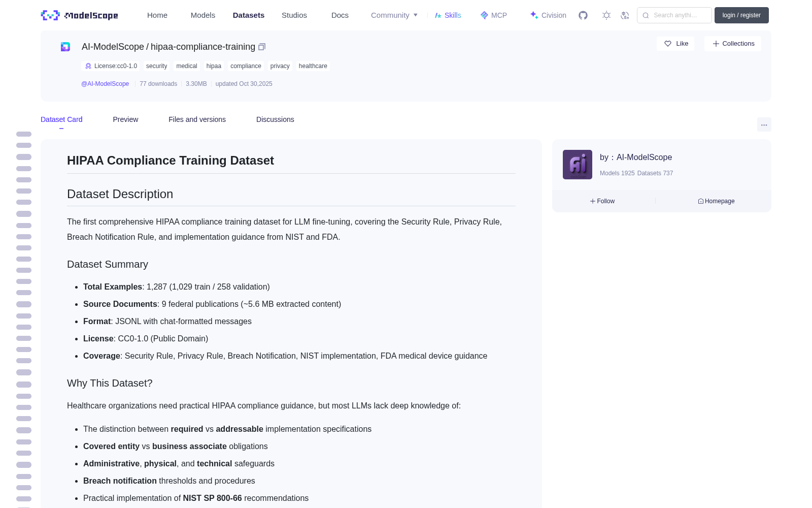Add dataset to Collections
This screenshot has height=508, width=812.
click(x=733, y=44)
